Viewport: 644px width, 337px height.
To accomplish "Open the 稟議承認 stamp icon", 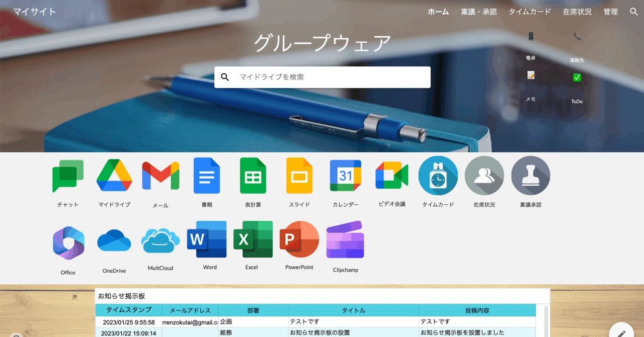I will (531, 176).
